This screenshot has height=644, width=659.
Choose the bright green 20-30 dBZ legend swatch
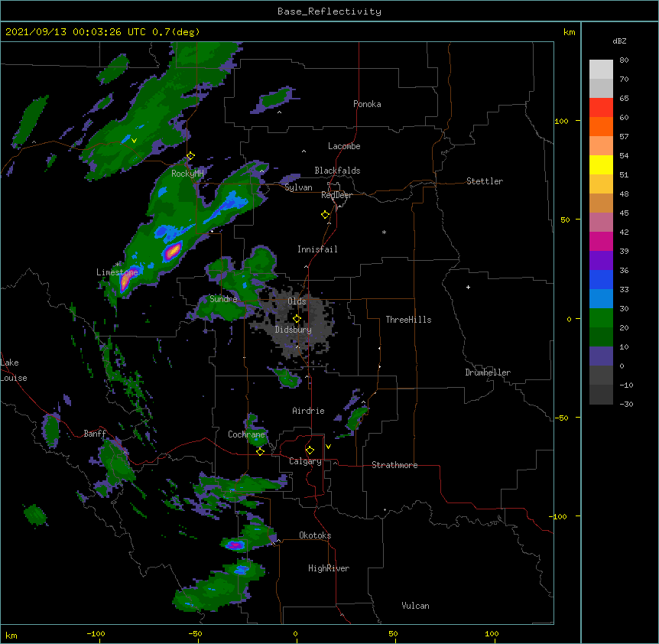601,318
